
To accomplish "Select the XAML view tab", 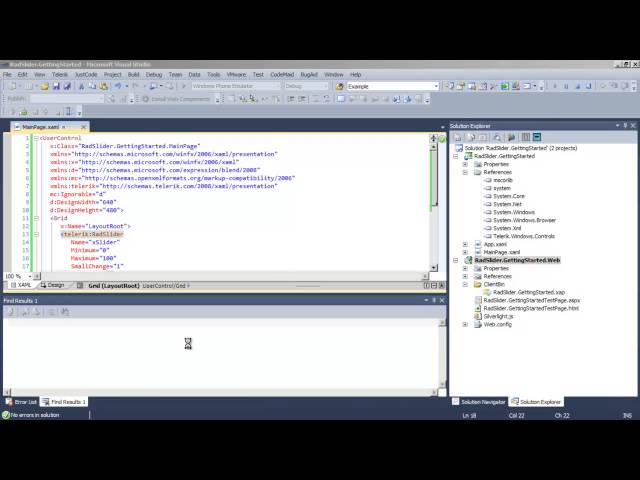I will [x=21, y=285].
